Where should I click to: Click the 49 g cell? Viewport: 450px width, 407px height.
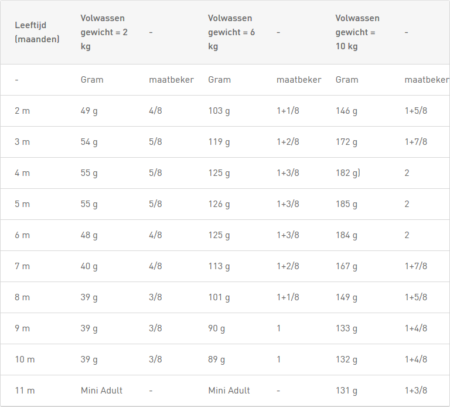(89, 111)
